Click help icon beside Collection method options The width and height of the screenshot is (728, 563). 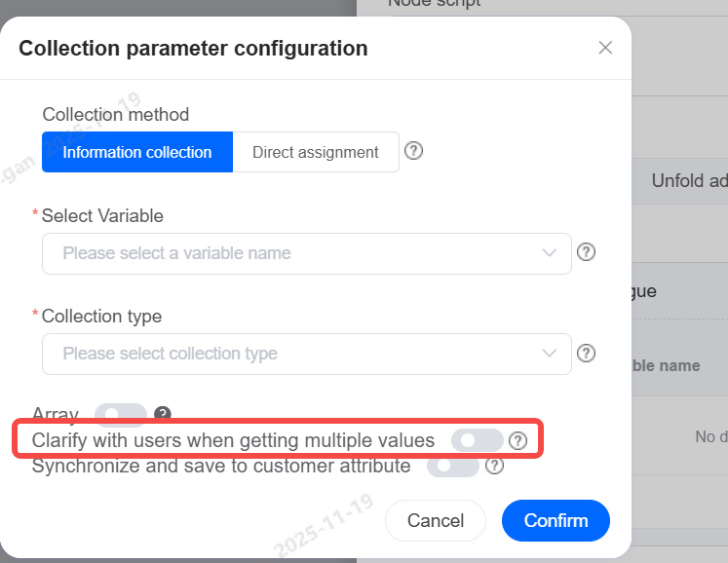(413, 151)
